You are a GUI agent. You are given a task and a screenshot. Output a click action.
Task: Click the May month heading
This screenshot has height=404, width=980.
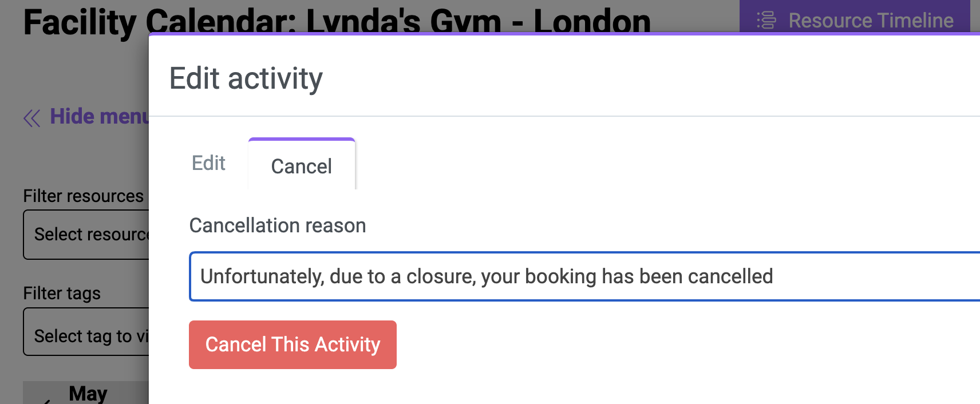(88, 394)
